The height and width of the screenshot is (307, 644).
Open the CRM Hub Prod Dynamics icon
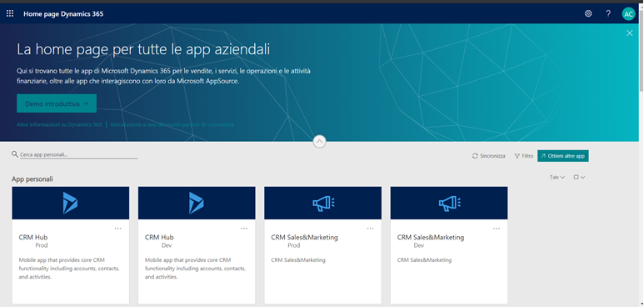pos(70,203)
